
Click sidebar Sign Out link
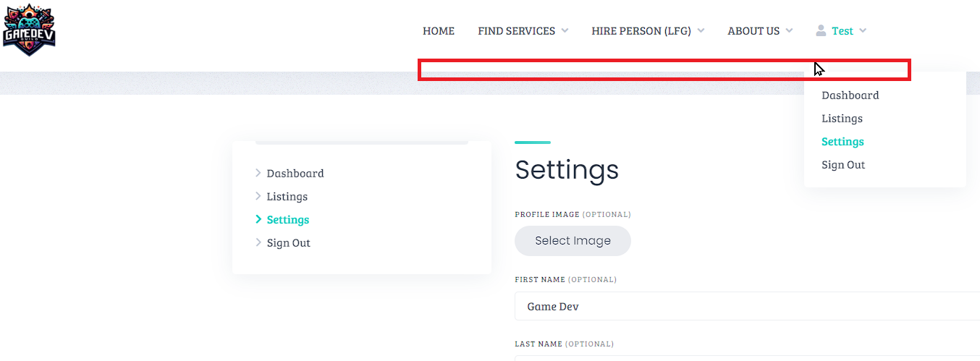point(289,243)
